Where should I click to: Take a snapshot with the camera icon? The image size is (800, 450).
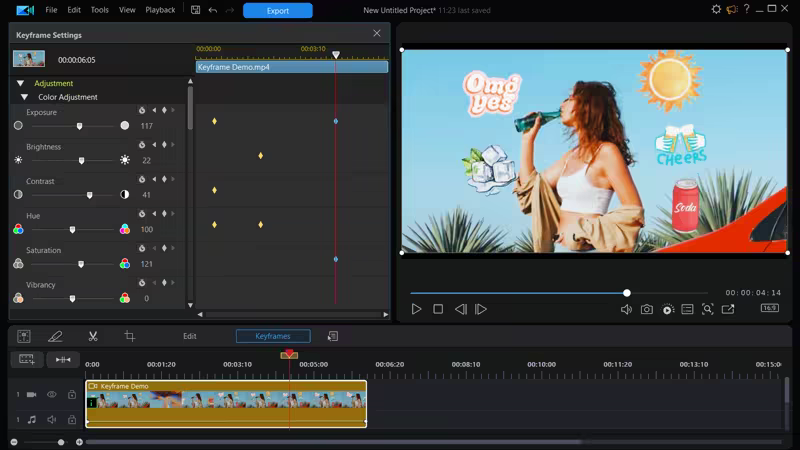(647, 310)
